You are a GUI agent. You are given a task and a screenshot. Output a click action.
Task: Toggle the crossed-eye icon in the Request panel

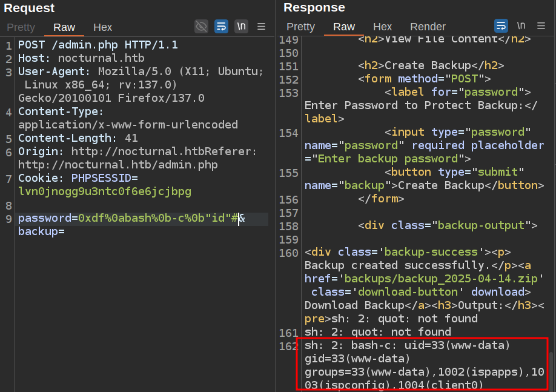point(201,26)
